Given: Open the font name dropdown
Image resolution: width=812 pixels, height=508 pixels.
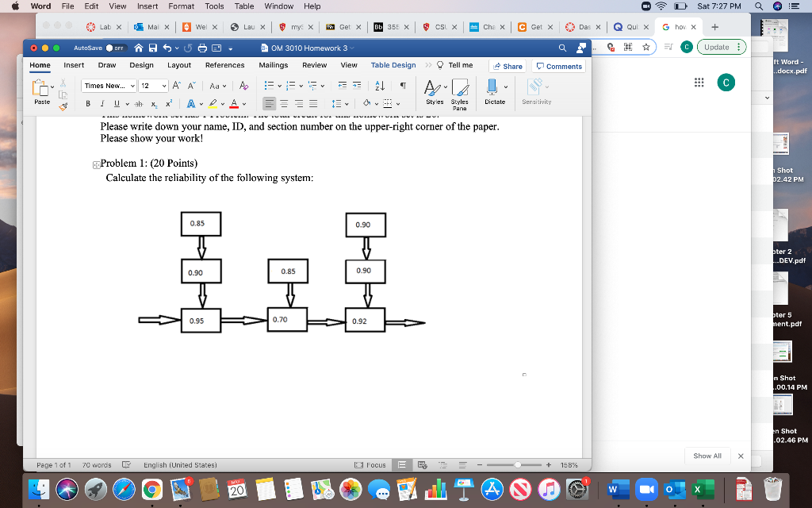Looking at the screenshot, I should click(x=132, y=86).
